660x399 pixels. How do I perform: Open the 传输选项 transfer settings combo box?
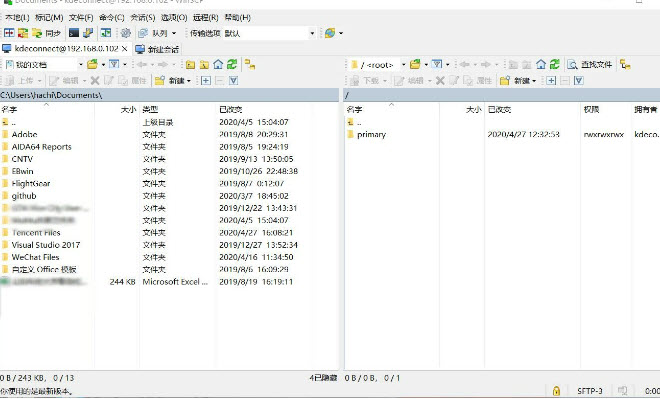269,33
